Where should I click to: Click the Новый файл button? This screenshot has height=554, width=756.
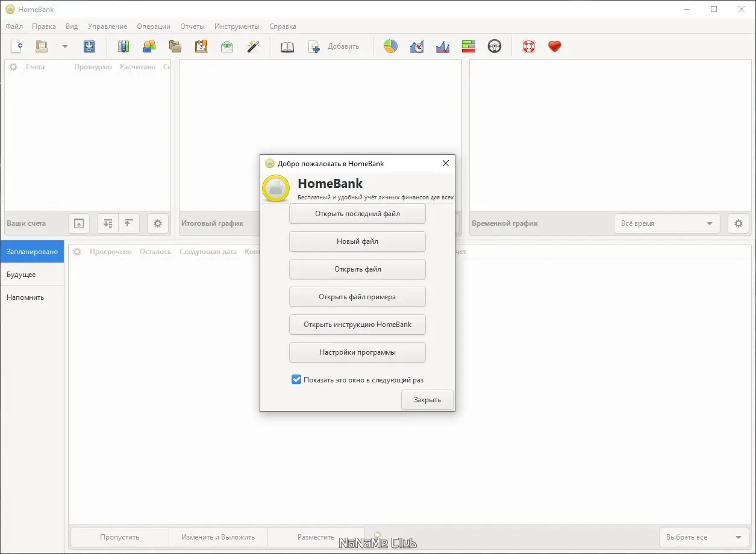357,241
